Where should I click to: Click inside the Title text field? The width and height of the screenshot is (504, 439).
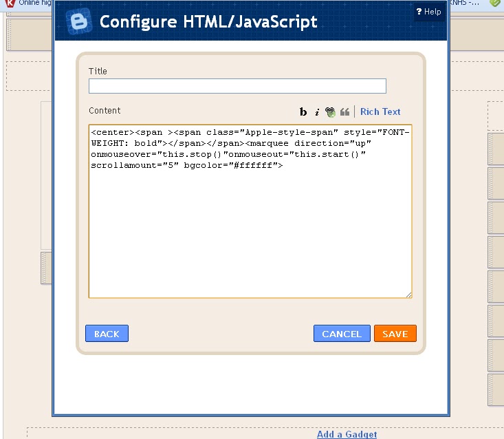coord(237,86)
